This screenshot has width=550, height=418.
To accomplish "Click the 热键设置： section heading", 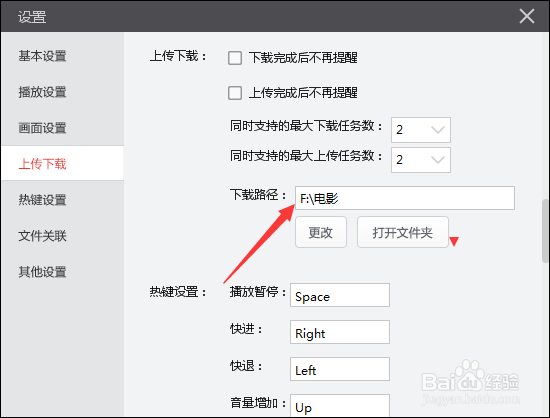I will click(178, 291).
